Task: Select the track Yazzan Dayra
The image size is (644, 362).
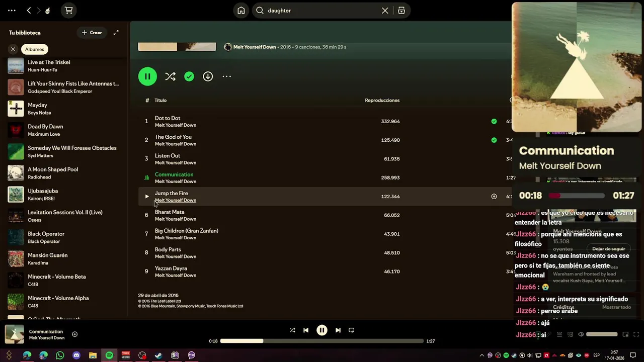Action: [171, 268]
